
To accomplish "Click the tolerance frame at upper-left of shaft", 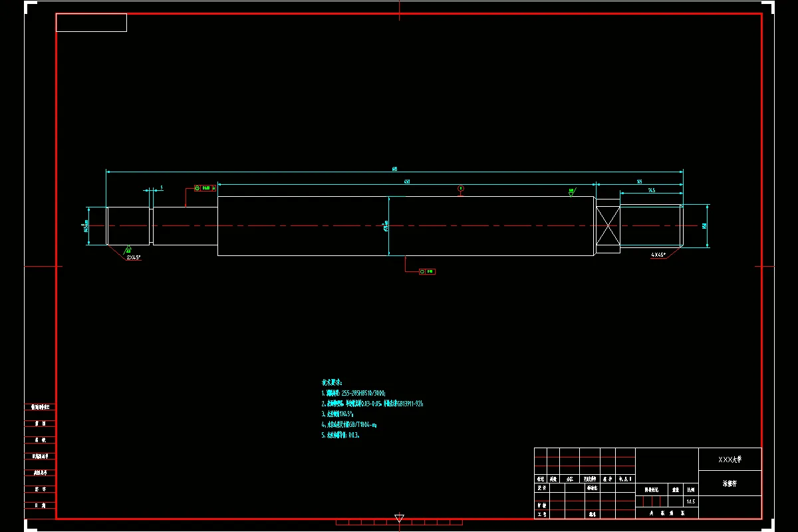I will click(x=205, y=188).
